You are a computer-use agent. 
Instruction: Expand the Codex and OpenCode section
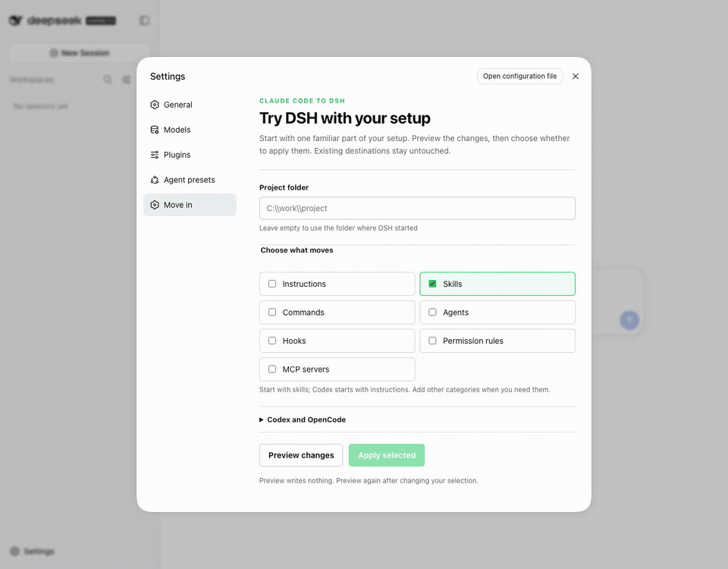pos(303,420)
